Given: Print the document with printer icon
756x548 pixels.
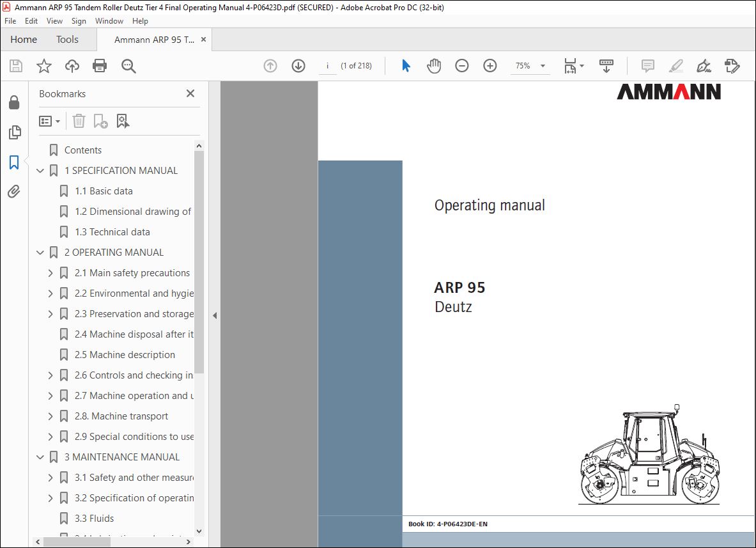Looking at the screenshot, I should (100, 66).
